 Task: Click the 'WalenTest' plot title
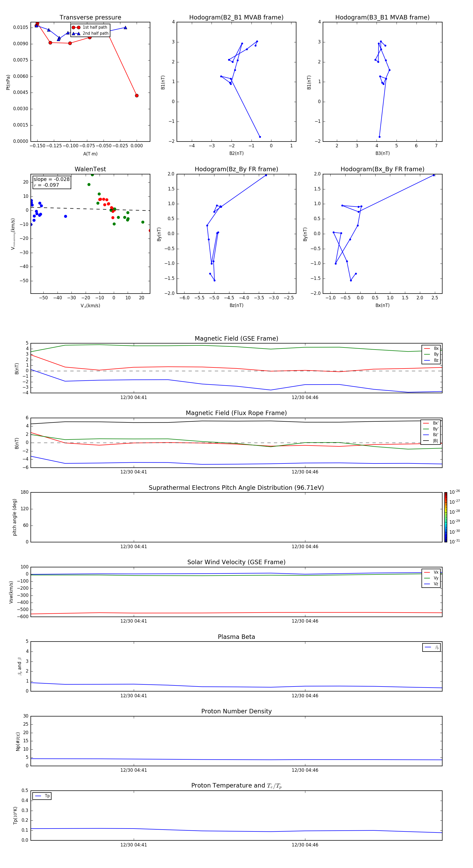[90, 169]
